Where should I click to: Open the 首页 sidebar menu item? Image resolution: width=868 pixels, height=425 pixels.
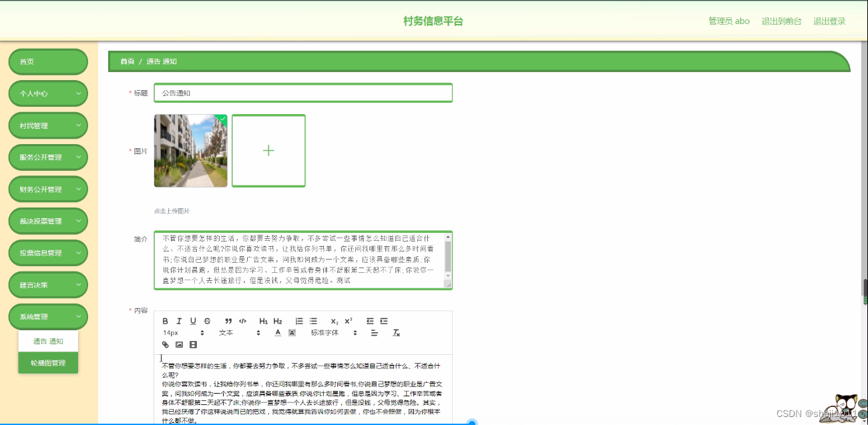coord(47,61)
